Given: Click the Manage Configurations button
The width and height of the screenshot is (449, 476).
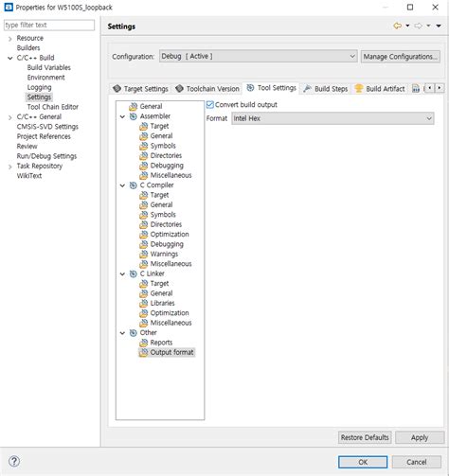Looking at the screenshot, I should (401, 57).
